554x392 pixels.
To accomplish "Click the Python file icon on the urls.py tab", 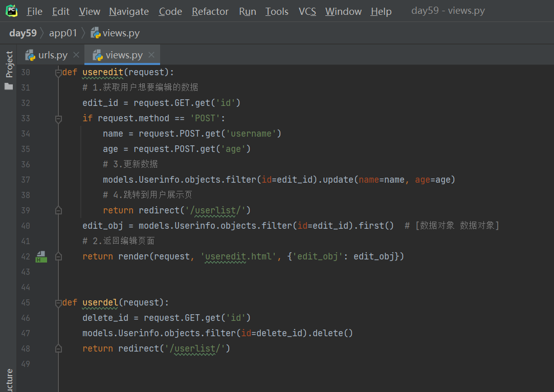I will click(x=31, y=55).
